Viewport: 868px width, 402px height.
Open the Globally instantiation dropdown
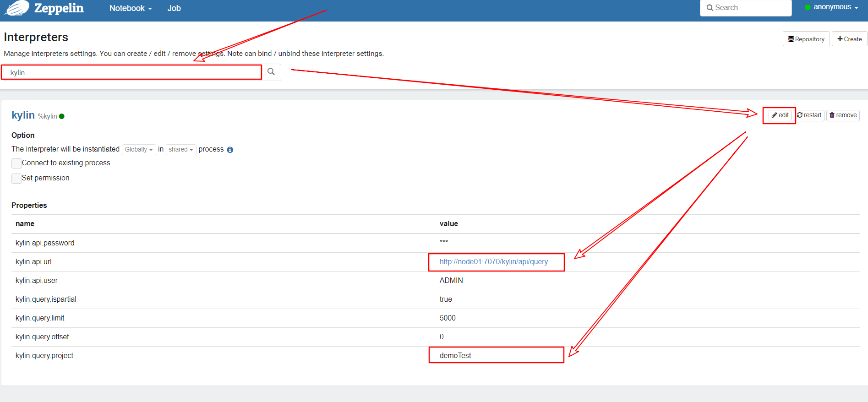139,150
